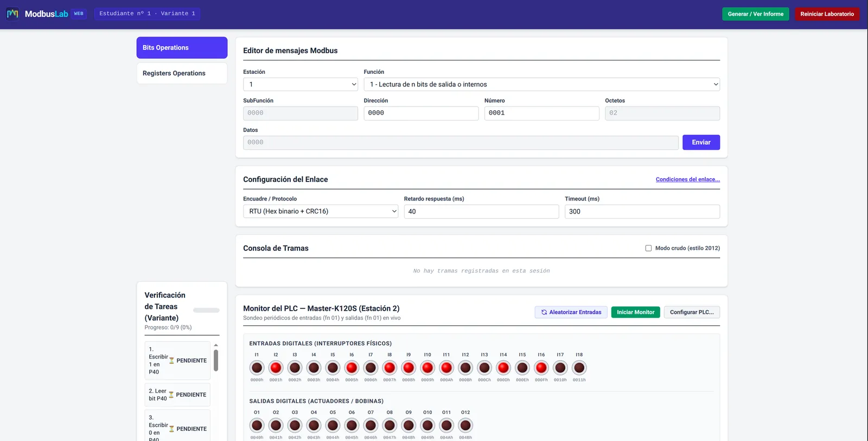This screenshot has height=441, width=868.
Task: Click the task list scrollbar
Action: [x=216, y=360]
